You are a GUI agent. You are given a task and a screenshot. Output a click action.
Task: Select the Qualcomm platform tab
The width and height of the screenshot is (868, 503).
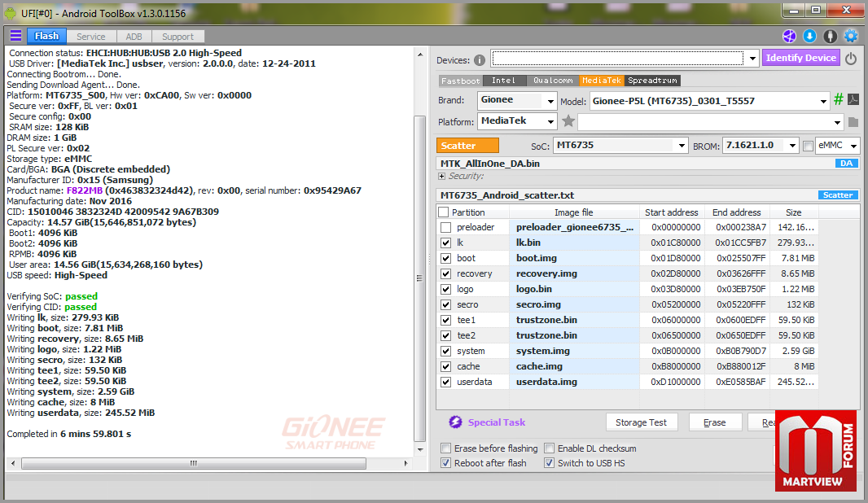pyautogui.click(x=553, y=81)
